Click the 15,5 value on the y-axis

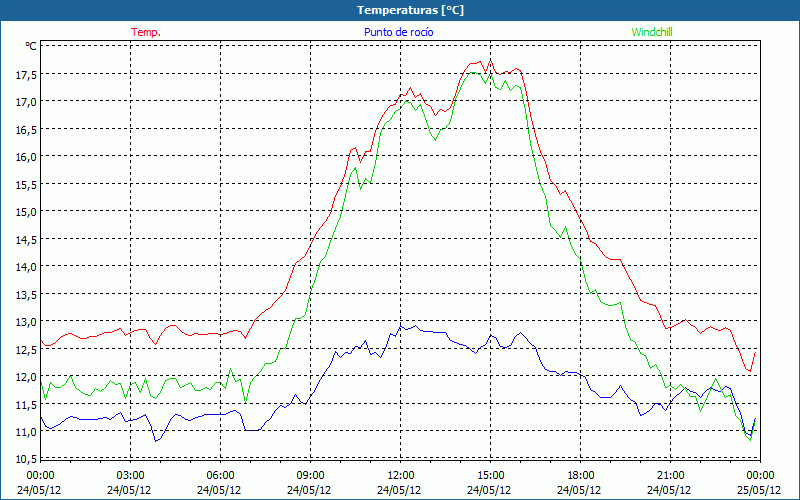pyautogui.click(x=26, y=185)
